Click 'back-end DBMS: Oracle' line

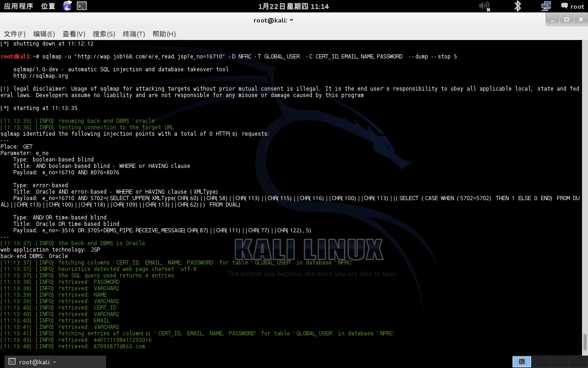tap(34, 256)
